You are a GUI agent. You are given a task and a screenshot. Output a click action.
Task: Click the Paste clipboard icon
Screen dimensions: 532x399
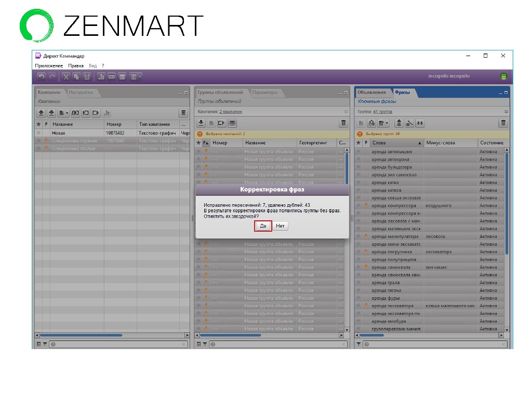tap(87, 77)
